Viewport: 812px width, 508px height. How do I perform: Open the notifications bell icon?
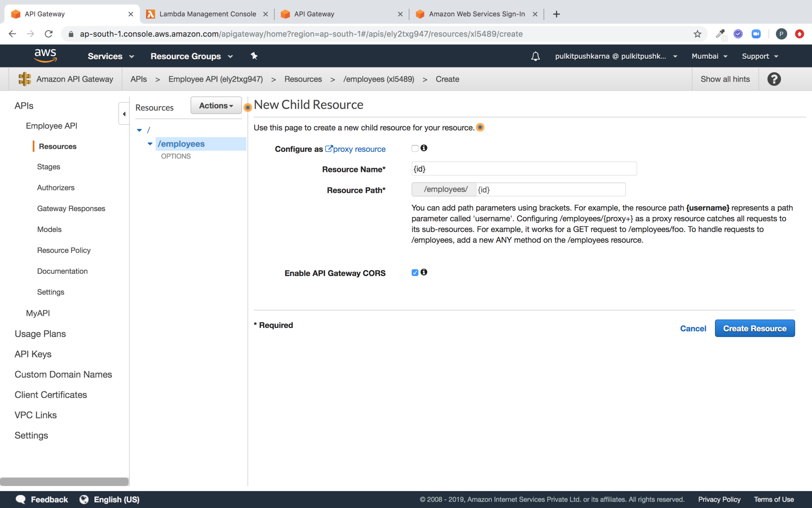click(535, 56)
